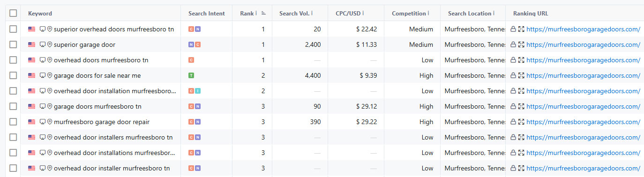This screenshot has height=177, width=644.
Task: Click the info icon next to Search Vol.
Action: coord(312,13)
